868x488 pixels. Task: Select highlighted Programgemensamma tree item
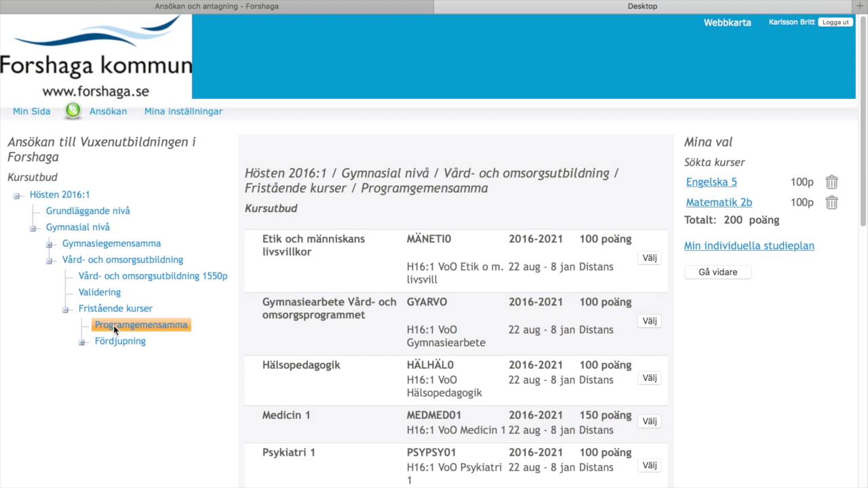point(141,325)
